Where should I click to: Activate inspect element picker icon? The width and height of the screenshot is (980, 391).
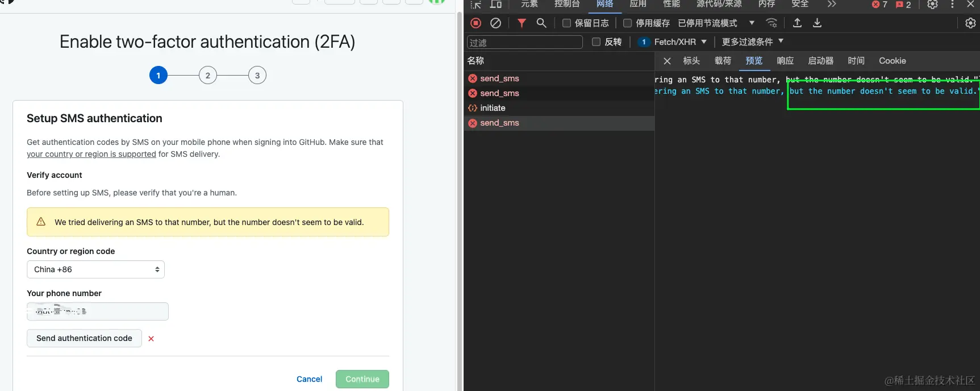tap(476, 4)
